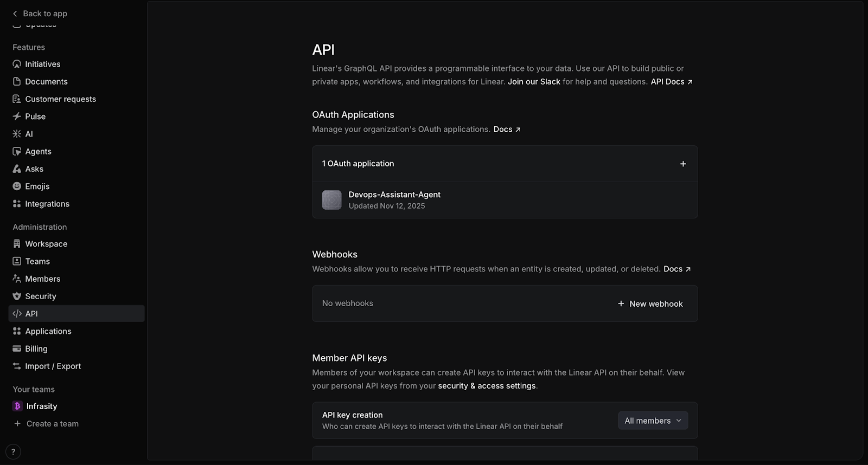Viewport: 868px width, 465px height.
Task: Click the Infrasity team avatar icon
Action: pyautogui.click(x=17, y=406)
